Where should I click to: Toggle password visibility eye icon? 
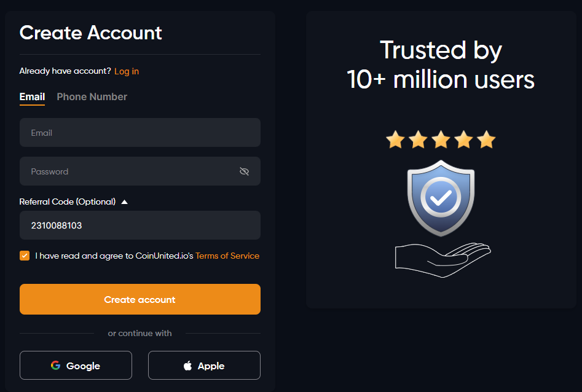point(244,171)
